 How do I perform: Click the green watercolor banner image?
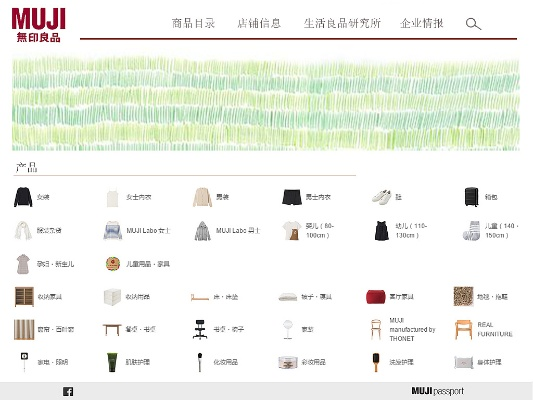pos(266,103)
